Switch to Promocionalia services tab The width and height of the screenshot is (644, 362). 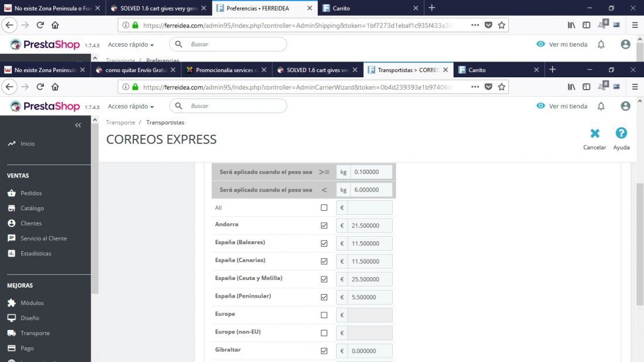(227, 70)
